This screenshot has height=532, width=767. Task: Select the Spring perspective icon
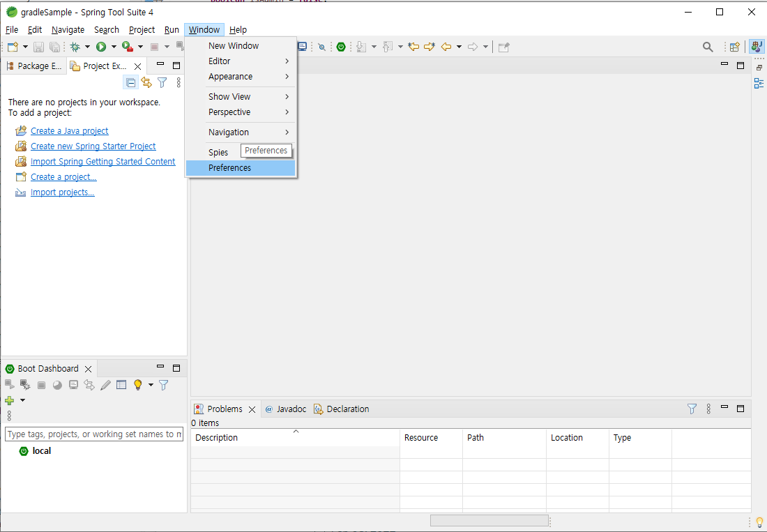[x=757, y=47]
